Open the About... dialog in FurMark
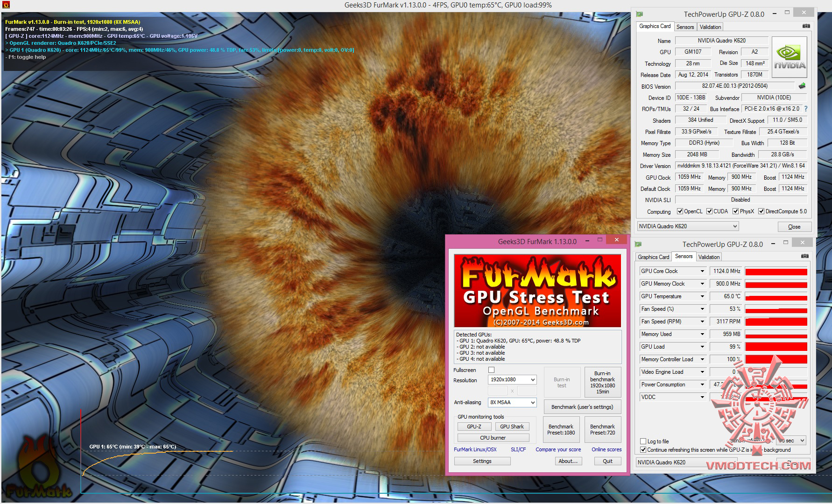This screenshot has height=504, width=832. click(x=568, y=461)
